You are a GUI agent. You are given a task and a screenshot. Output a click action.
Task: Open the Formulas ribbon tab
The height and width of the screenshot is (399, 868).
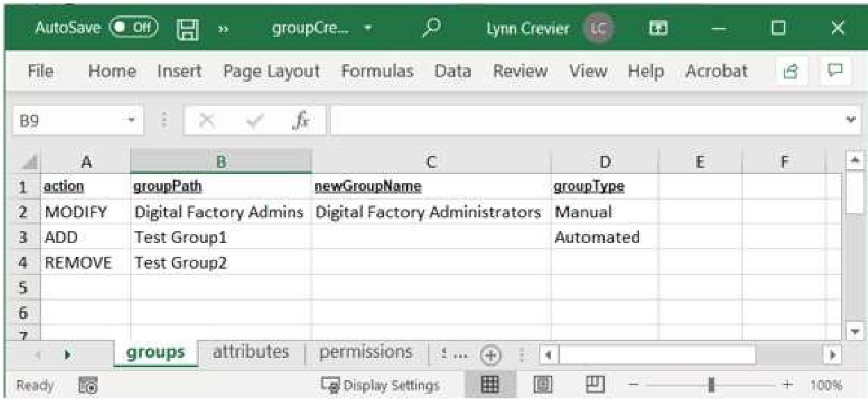[377, 71]
